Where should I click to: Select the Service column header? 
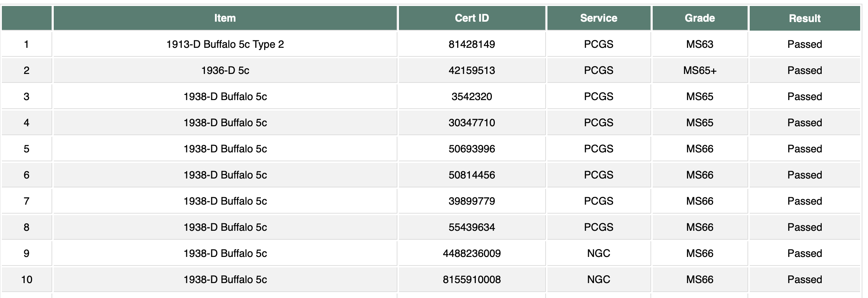(599, 18)
